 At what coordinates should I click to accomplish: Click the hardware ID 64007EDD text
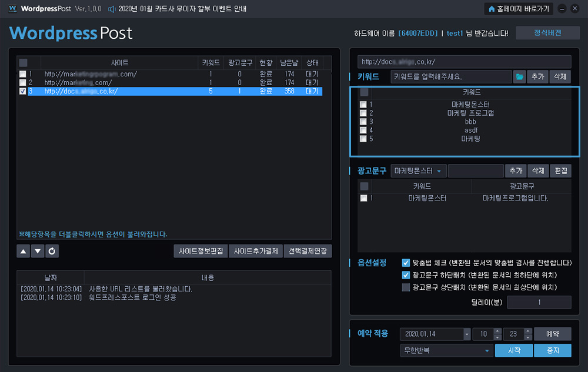pos(417,33)
